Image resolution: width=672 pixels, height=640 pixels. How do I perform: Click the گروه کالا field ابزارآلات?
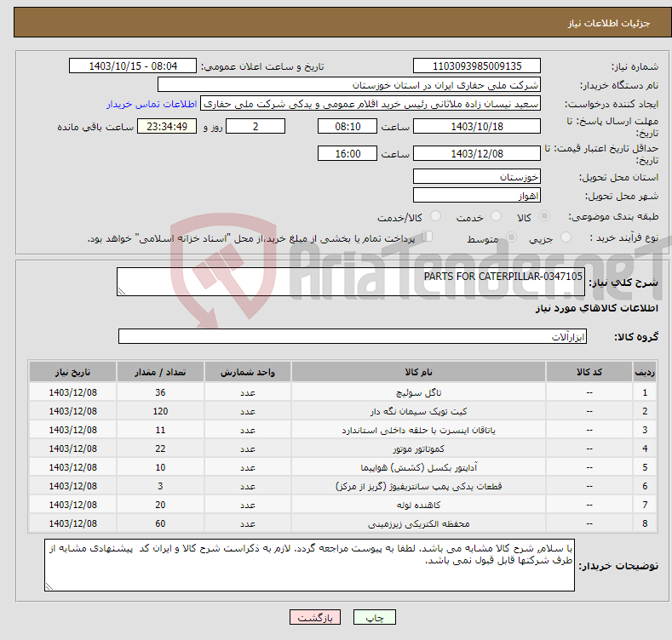pos(353,336)
